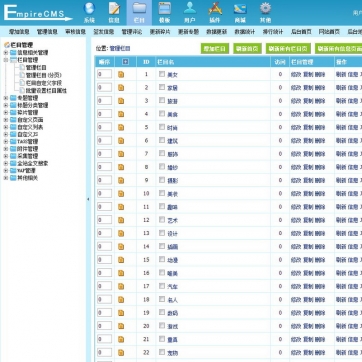The image size is (362, 362).
Task: Open 后台首页 in the submenu bar
Action: (x=301, y=32)
